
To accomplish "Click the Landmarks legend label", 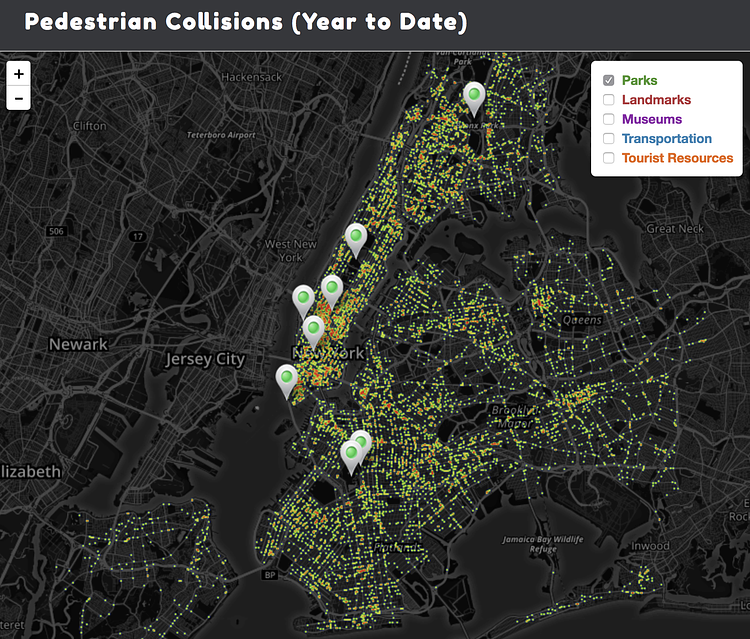I will click(x=656, y=99).
